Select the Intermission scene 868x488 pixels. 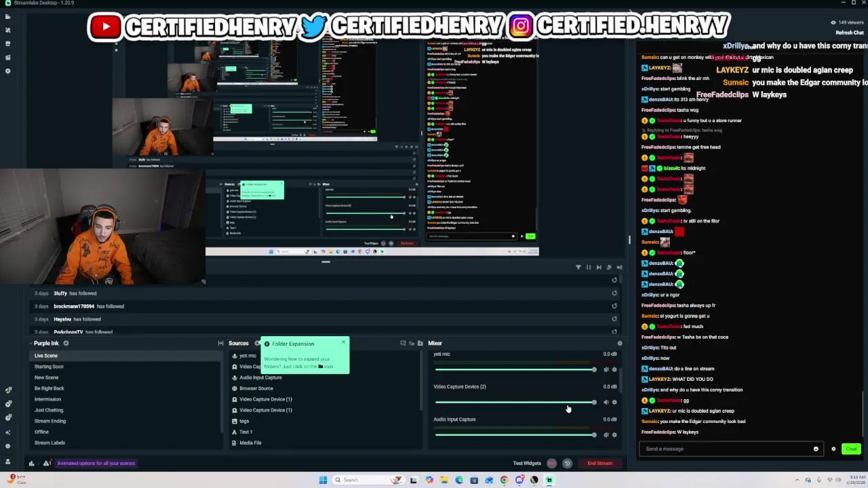click(126, 399)
